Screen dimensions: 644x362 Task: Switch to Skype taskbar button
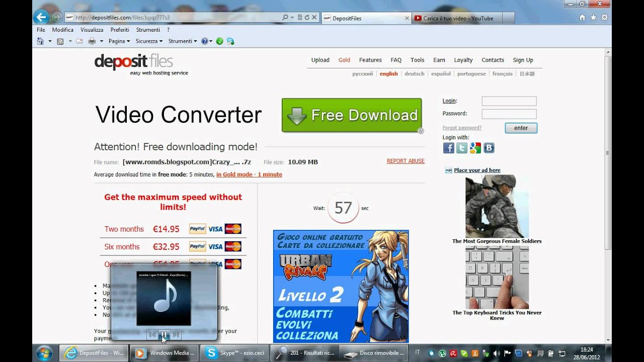pos(234,353)
